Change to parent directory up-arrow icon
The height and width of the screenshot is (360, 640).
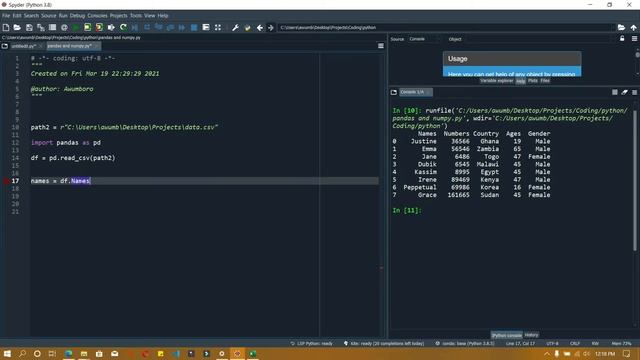(633, 27)
